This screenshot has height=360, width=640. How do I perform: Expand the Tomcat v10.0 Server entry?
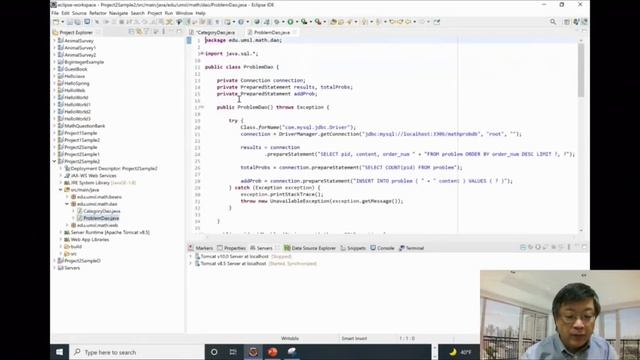191,256
